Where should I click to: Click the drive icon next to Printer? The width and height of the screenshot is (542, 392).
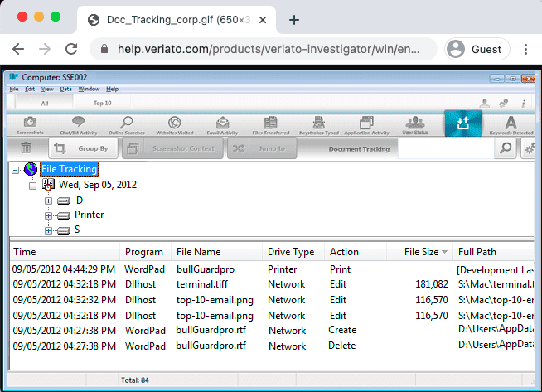point(64,215)
